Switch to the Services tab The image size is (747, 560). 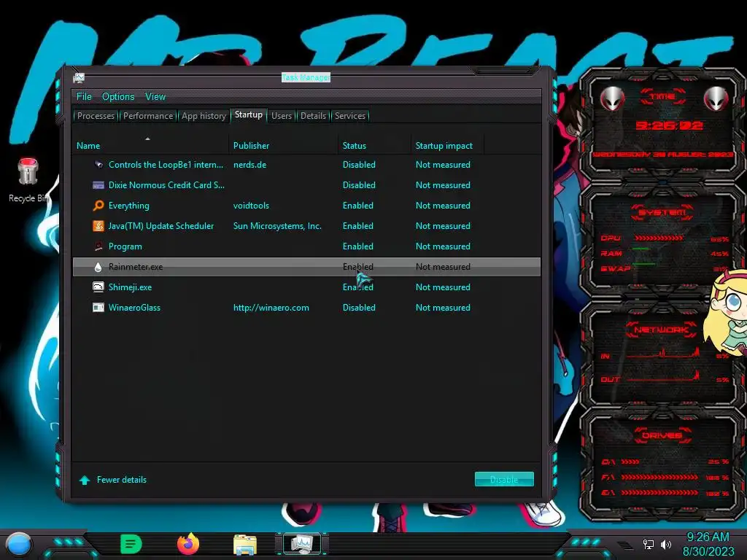coord(349,116)
